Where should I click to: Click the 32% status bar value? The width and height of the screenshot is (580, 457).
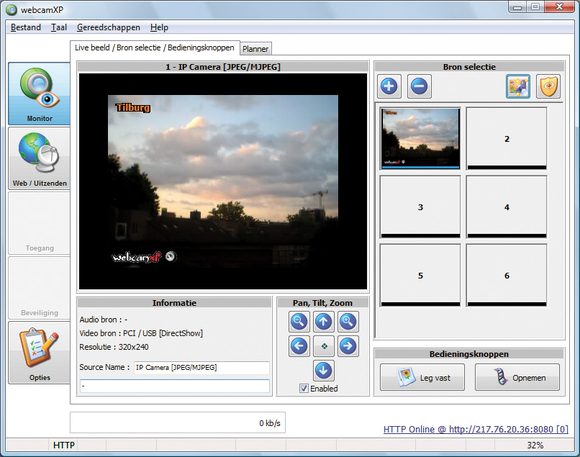point(535,445)
